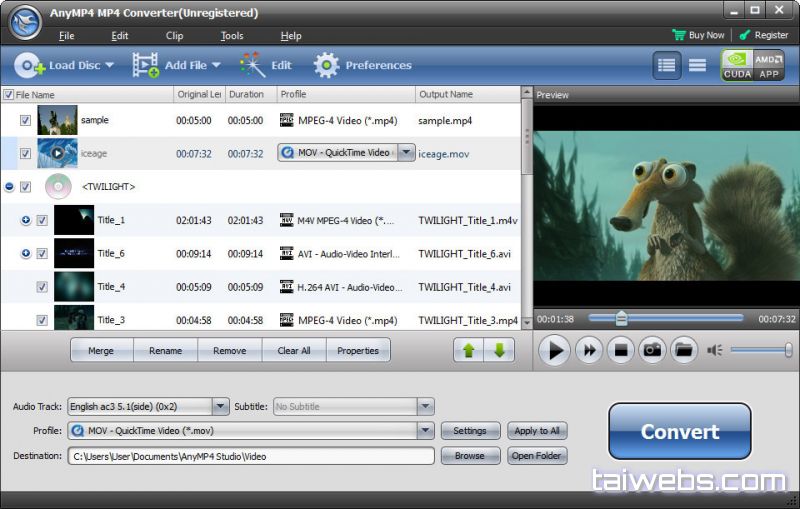Click the Apply to All button
The width and height of the screenshot is (800, 509).
(x=537, y=431)
